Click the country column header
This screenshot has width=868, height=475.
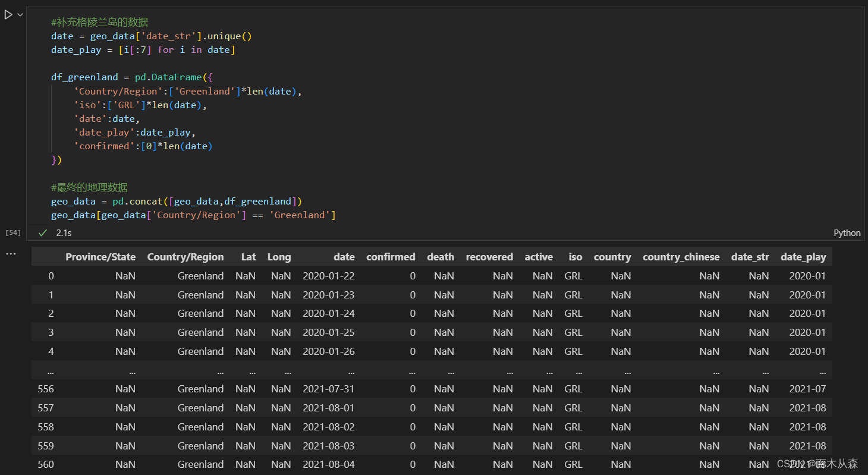(612, 257)
